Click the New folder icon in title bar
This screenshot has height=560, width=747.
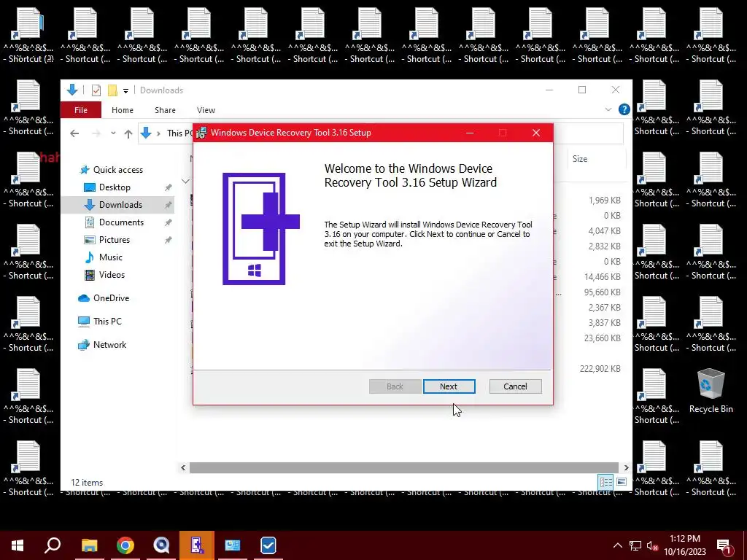pyautogui.click(x=112, y=90)
